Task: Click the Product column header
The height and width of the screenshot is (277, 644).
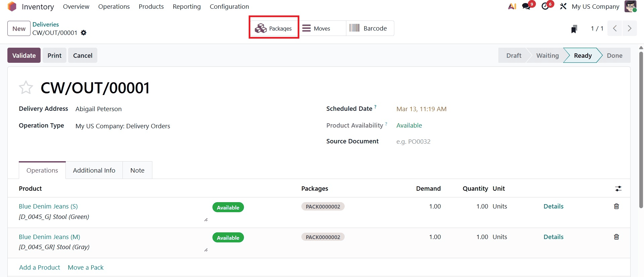Action: coord(30,188)
